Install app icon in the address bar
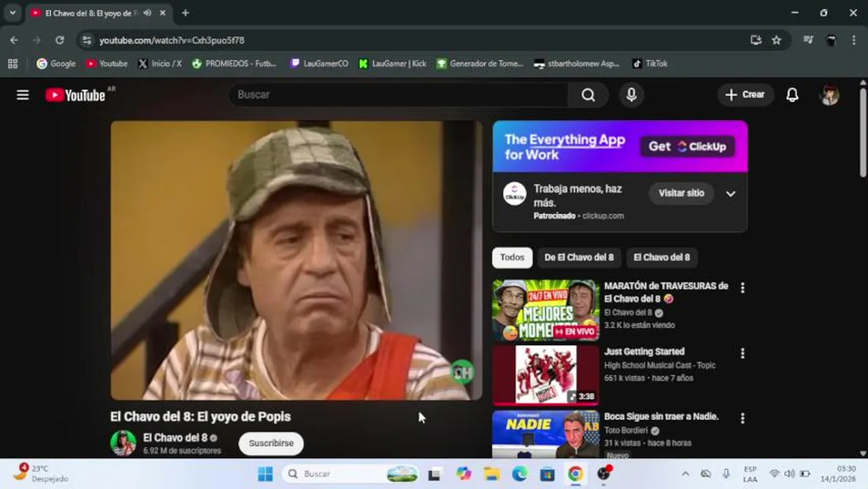The image size is (868, 489). point(756,40)
